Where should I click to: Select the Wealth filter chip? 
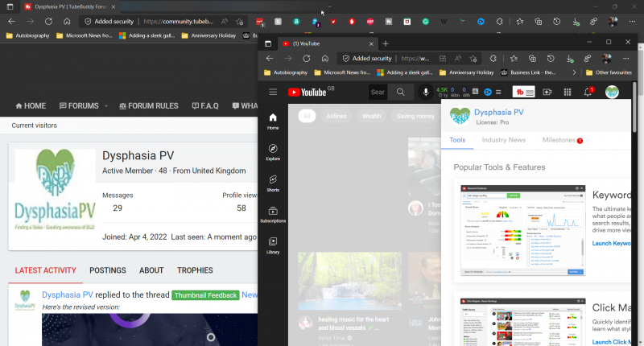click(x=372, y=117)
